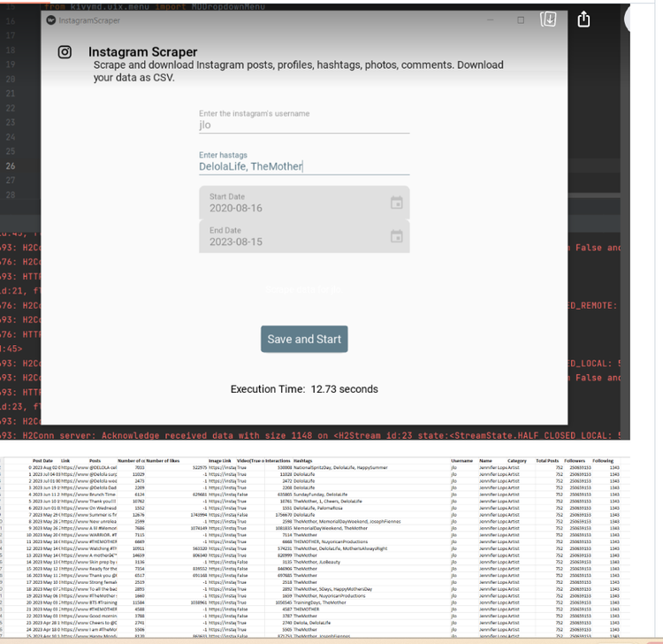
Task: Open the Start Date calendar picker icon
Action: tap(397, 203)
